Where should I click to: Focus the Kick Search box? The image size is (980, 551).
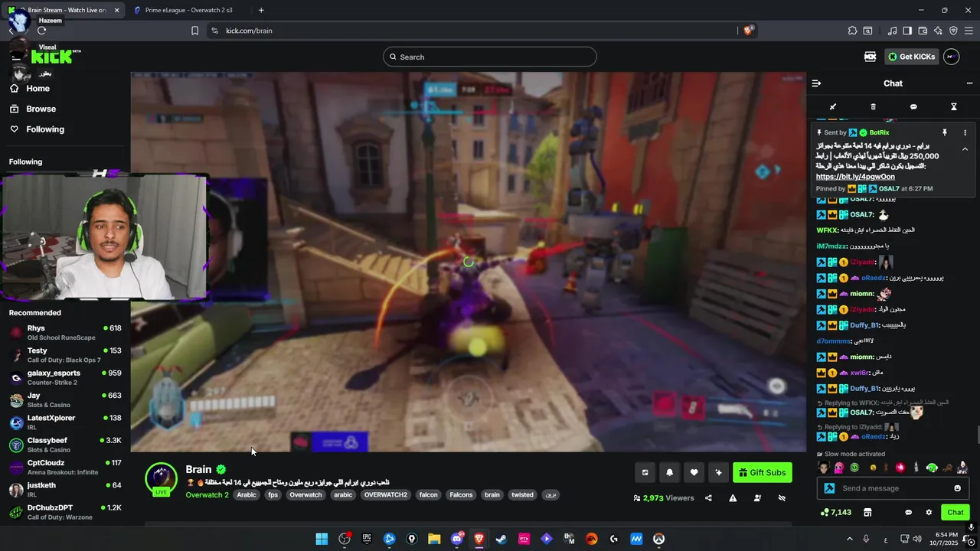(490, 57)
